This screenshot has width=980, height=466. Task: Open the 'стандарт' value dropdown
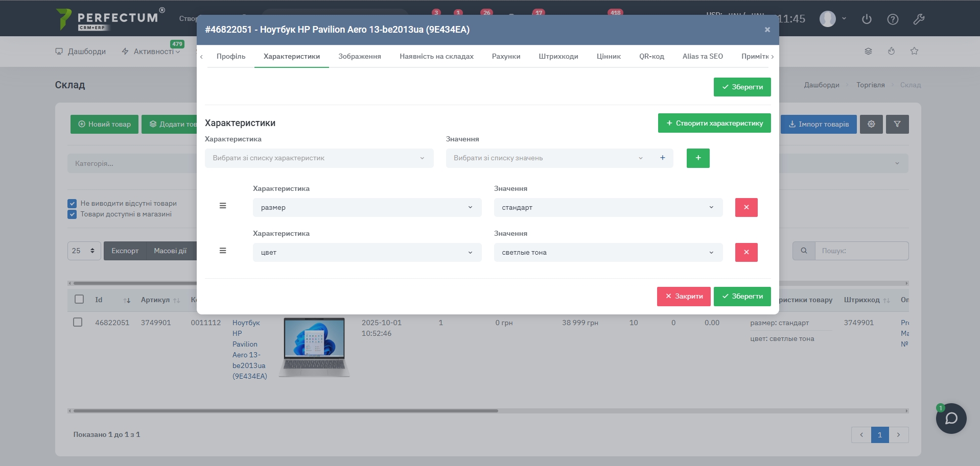click(x=608, y=207)
